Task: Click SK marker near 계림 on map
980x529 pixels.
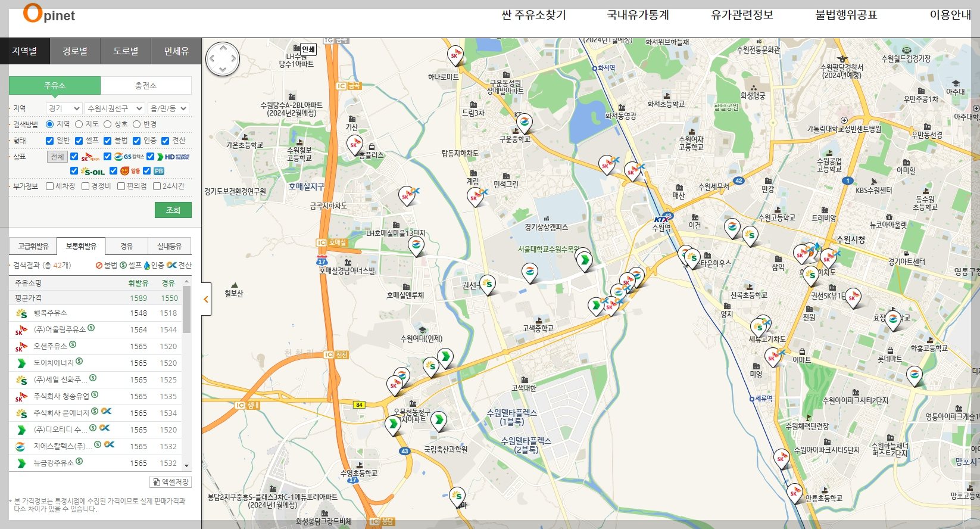Action: 475,197
